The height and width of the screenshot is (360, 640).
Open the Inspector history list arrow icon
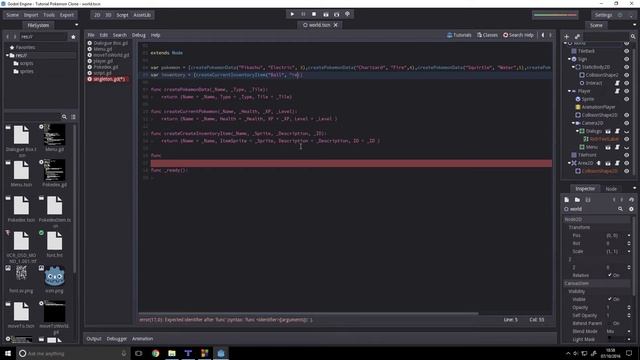coord(631,200)
